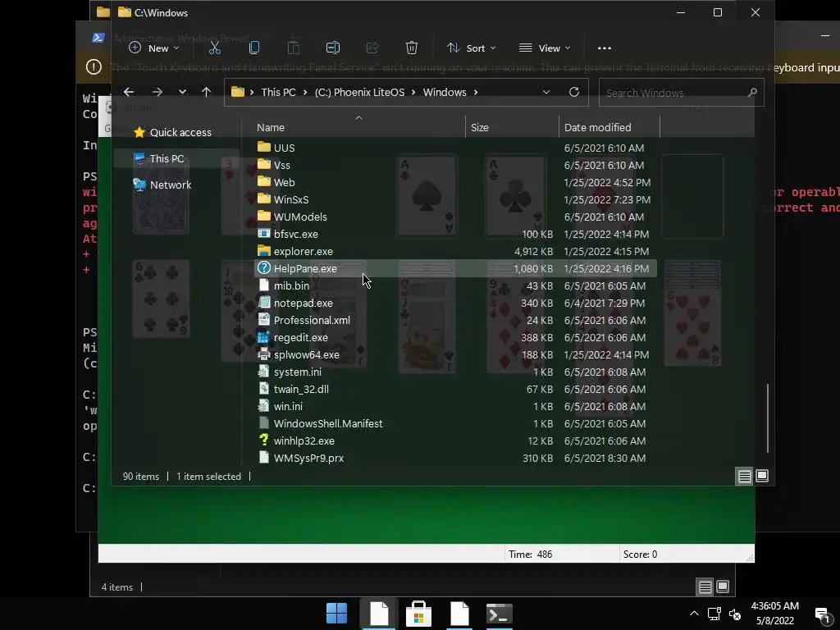
Task: Open the notification center icon
Action: click(x=821, y=614)
